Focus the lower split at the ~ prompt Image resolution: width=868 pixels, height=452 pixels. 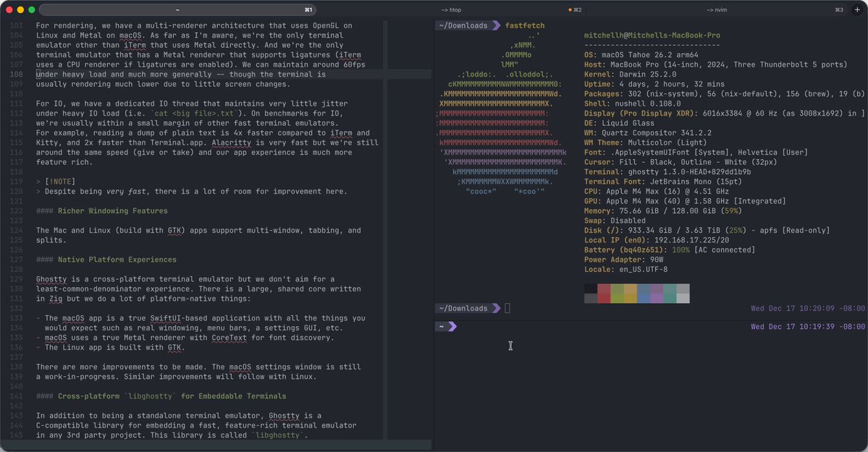[650, 387]
